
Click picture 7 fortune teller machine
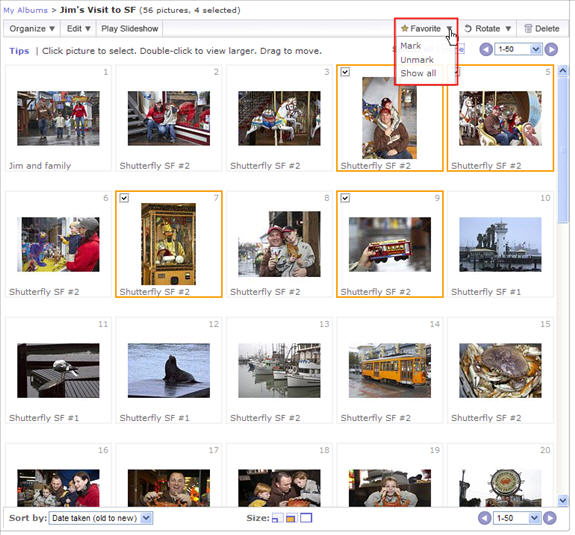(169, 244)
